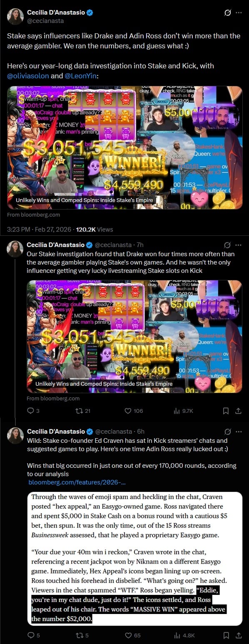This screenshot has width=249, height=644.
Task: Bookmark the third tweet about Ed Craven
Action: 226,635
